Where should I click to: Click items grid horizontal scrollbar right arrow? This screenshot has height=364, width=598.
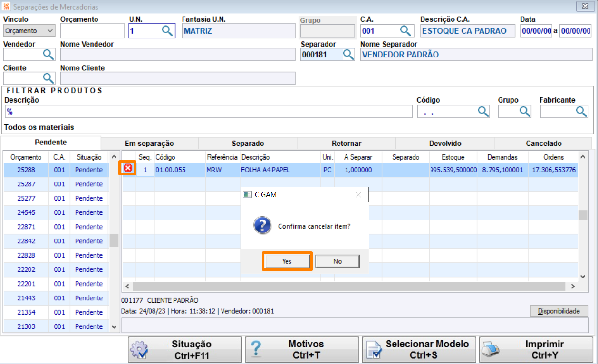point(573,287)
